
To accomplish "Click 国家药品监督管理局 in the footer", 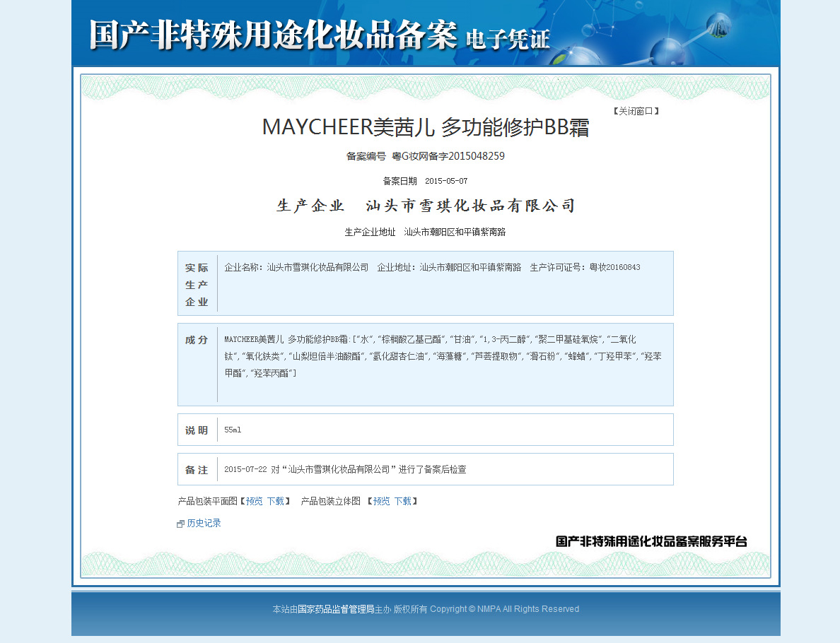I will [336, 609].
